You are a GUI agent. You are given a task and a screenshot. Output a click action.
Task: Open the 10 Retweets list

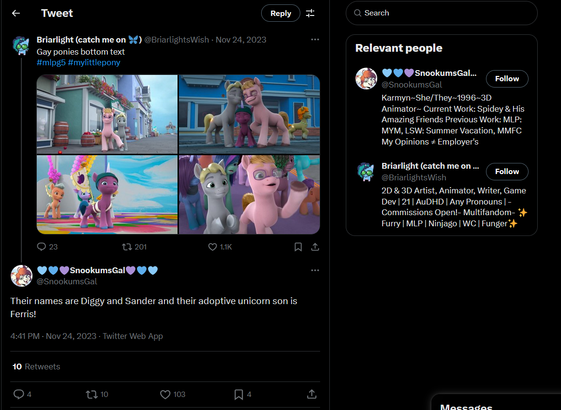point(36,367)
